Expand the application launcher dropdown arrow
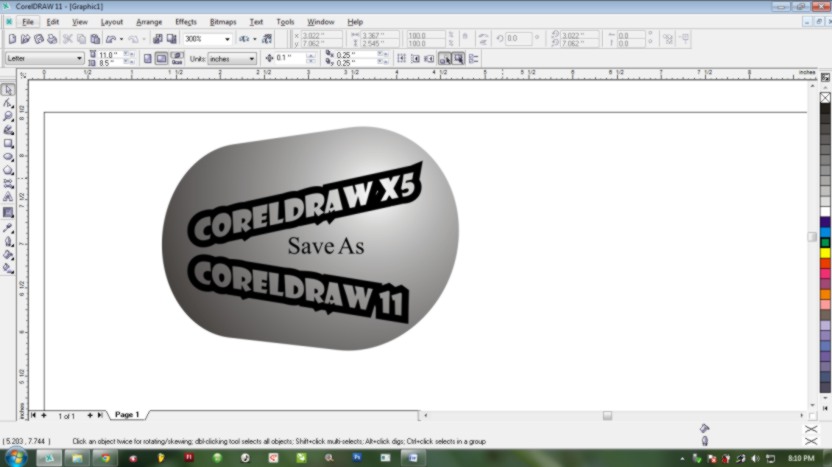832x467 pixels. (x=255, y=39)
